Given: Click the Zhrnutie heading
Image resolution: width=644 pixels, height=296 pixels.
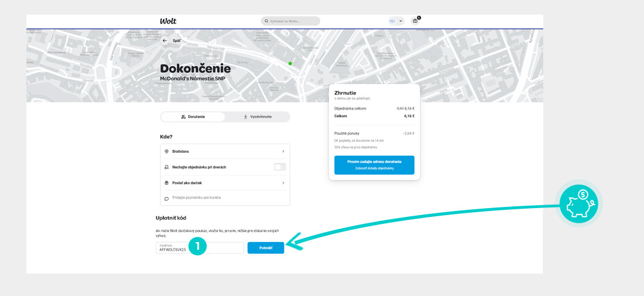Looking at the screenshot, I should [345, 93].
